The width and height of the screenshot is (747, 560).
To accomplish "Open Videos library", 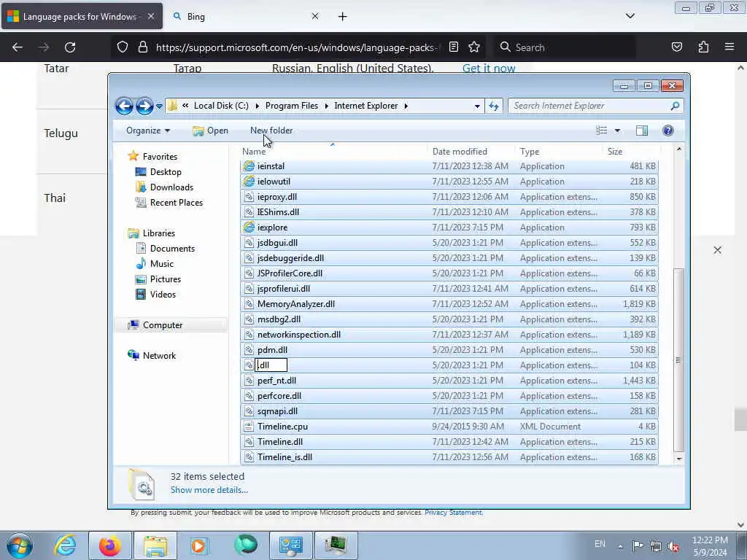I will 163,295.
